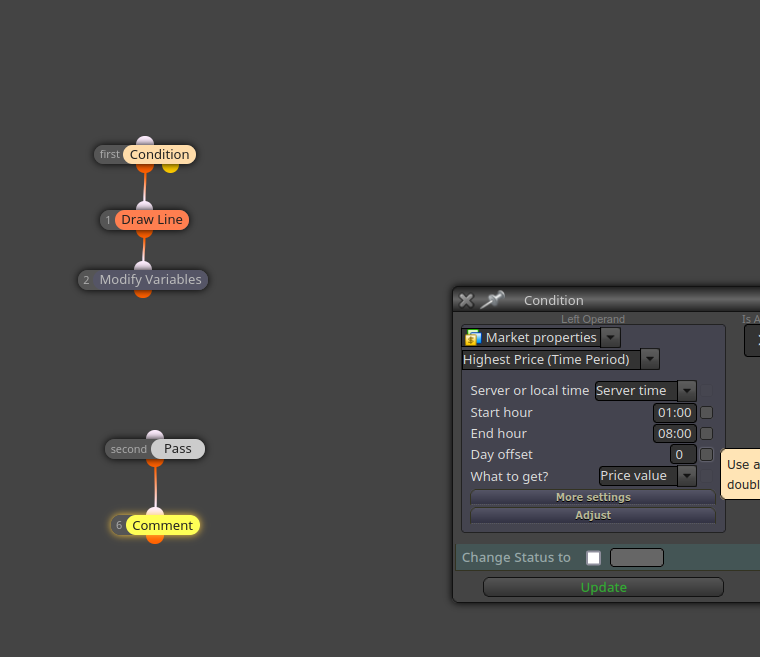Edit the End hour 08:00 field
Image resolution: width=760 pixels, height=657 pixels.
tap(675, 433)
